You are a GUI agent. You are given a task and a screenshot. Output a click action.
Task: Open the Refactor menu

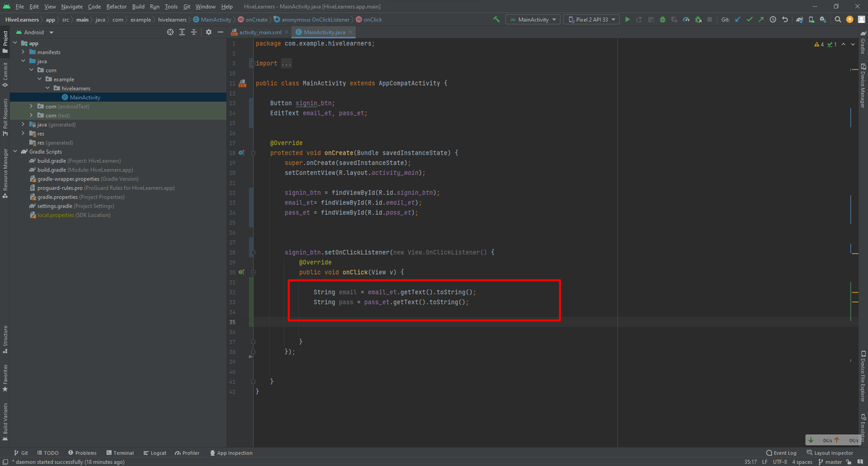pyautogui.click(x=116, y=7)
